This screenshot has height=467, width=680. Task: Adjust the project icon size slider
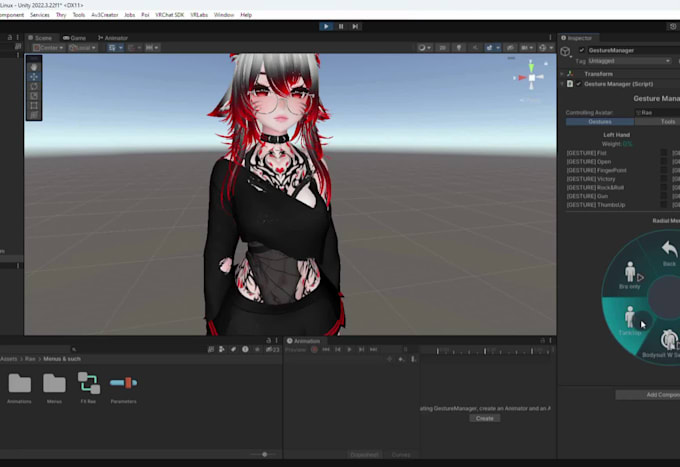(x=265, y=454)
